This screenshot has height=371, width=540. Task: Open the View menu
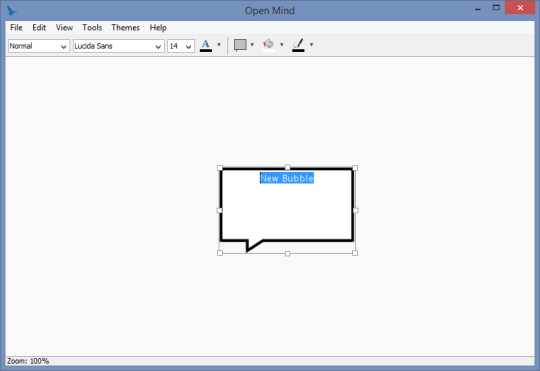click(64, 28)
